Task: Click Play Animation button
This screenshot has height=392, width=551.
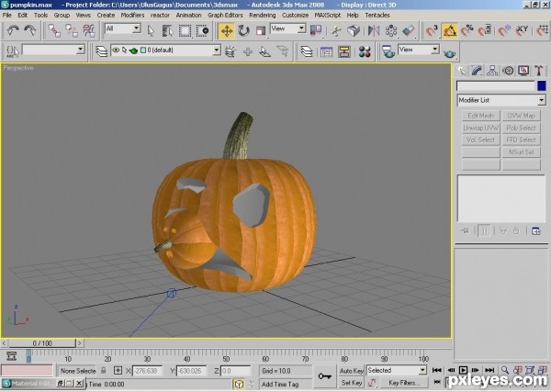Action: (x=463, y=370)
